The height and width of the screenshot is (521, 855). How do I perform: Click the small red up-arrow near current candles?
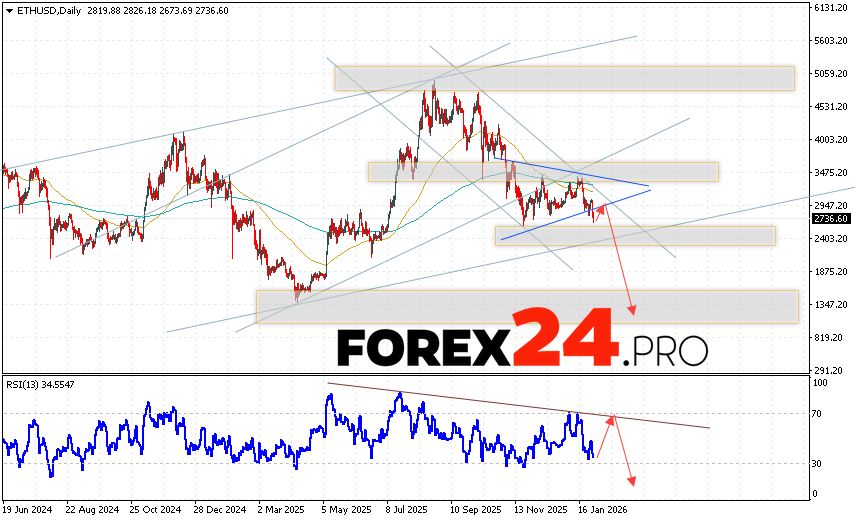pyautogui.click(x=602, y=208)
